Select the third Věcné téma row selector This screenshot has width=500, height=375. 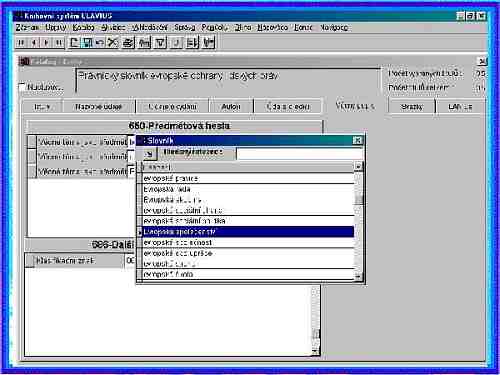point(32,171)
